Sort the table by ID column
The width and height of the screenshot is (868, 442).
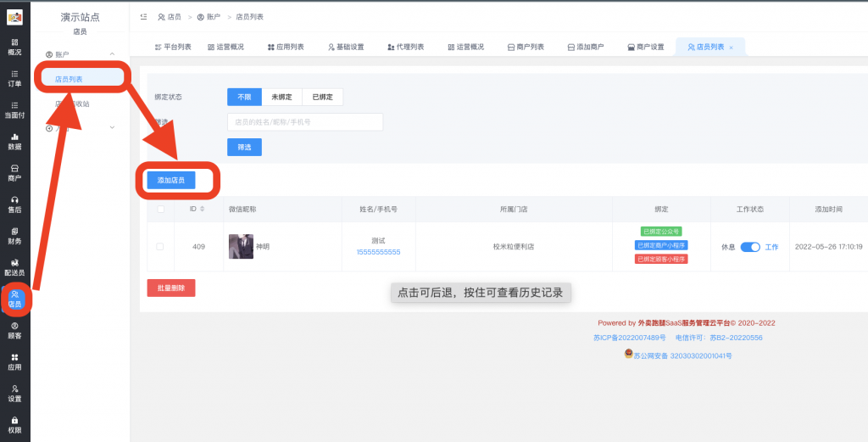202,209
